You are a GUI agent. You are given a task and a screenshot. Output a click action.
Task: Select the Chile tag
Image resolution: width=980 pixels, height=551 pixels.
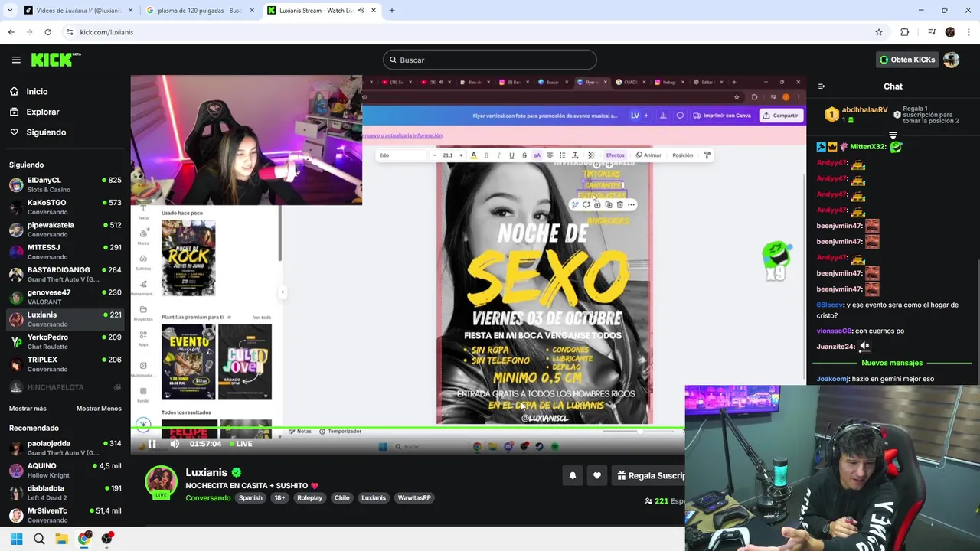[x=342, y=498]
